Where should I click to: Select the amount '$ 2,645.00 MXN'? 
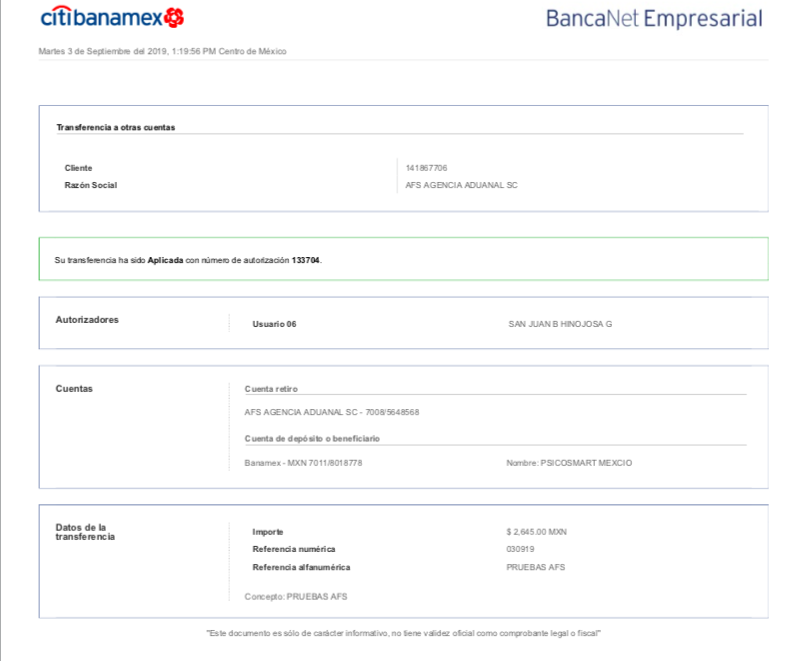click(536, 532)
